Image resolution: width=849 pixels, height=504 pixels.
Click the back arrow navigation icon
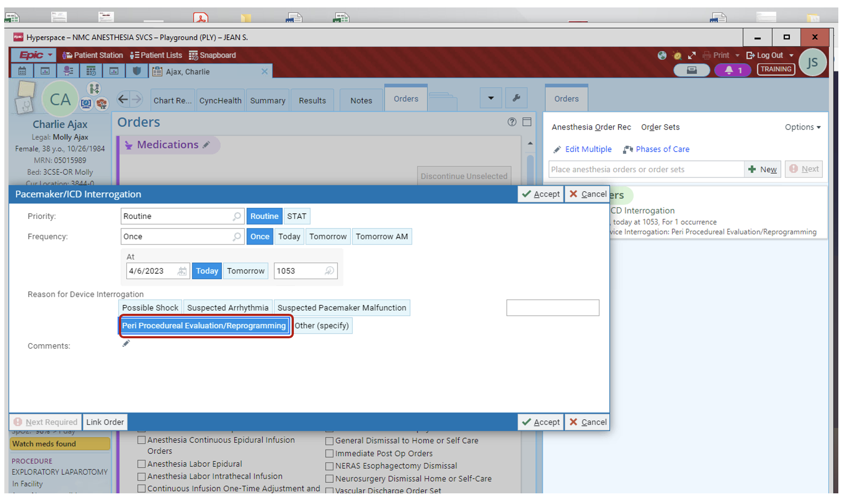(123, 99)
